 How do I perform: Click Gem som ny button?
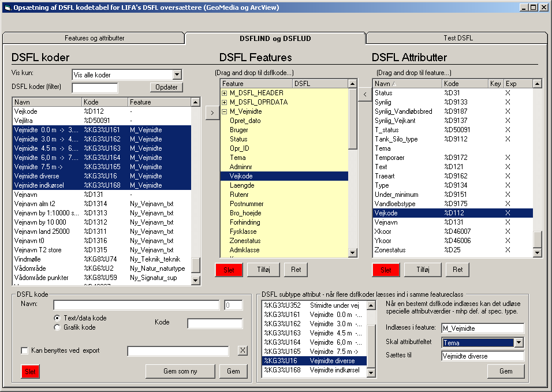180,371
